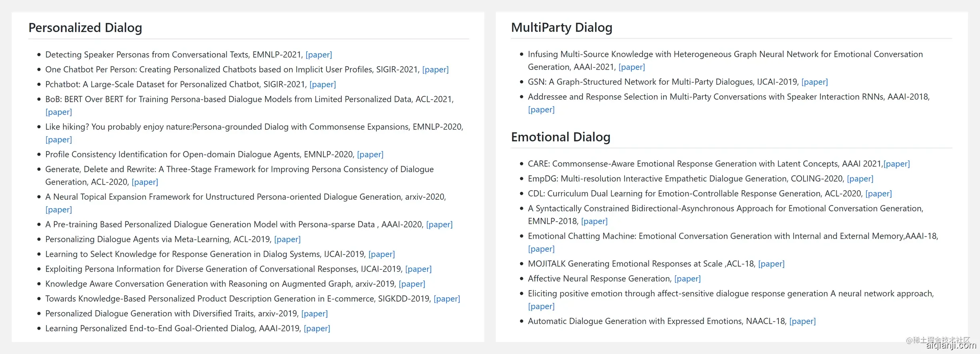The width and height of the screenshot is (980, 354).
Task: Click the Personalized Dialog section heading
Action: tap(85, 28)
